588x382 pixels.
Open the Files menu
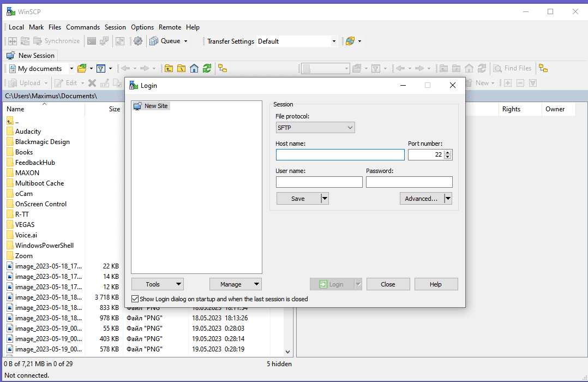click(x=55, y=27)
